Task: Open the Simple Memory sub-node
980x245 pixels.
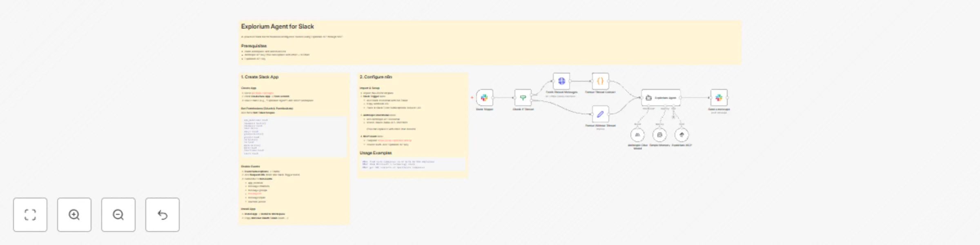Action: (659, 135)
